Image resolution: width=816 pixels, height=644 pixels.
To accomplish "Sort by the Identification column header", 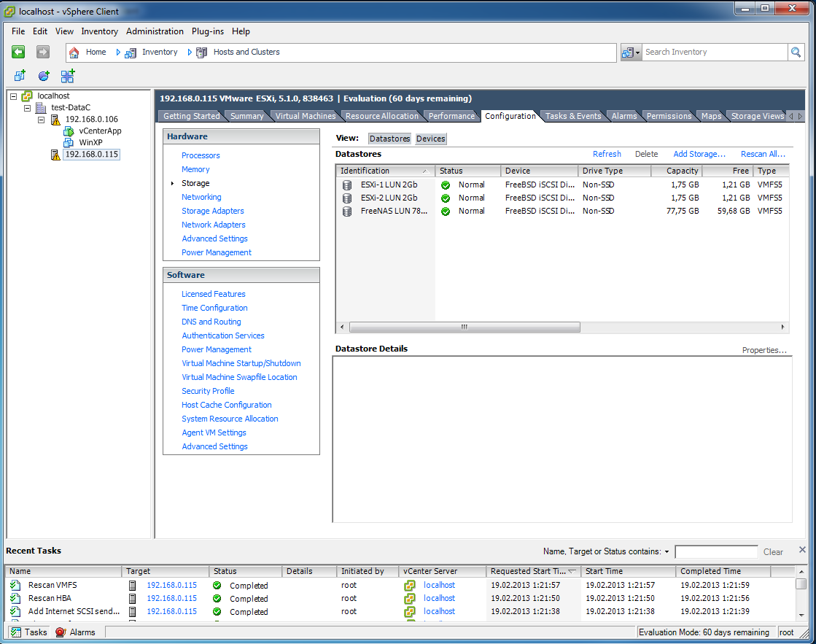I will [x=385, y=171].
